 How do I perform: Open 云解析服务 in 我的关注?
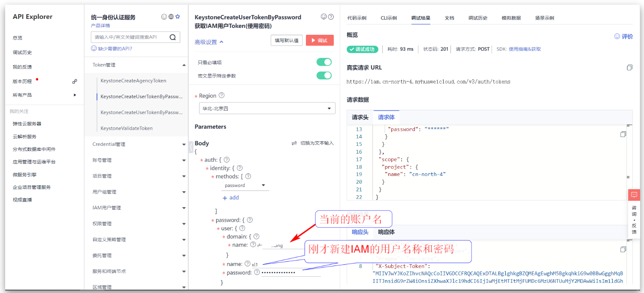click(24, 136)
